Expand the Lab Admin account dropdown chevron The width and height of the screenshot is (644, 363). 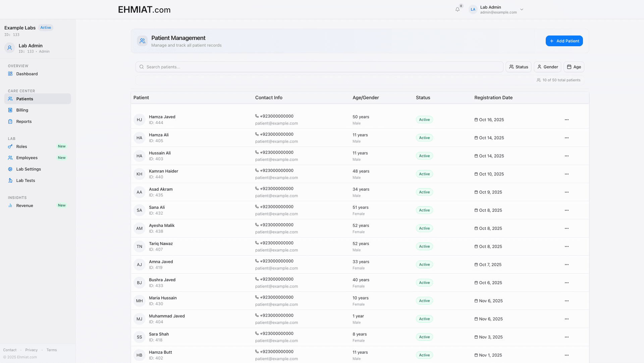point(522,9)
